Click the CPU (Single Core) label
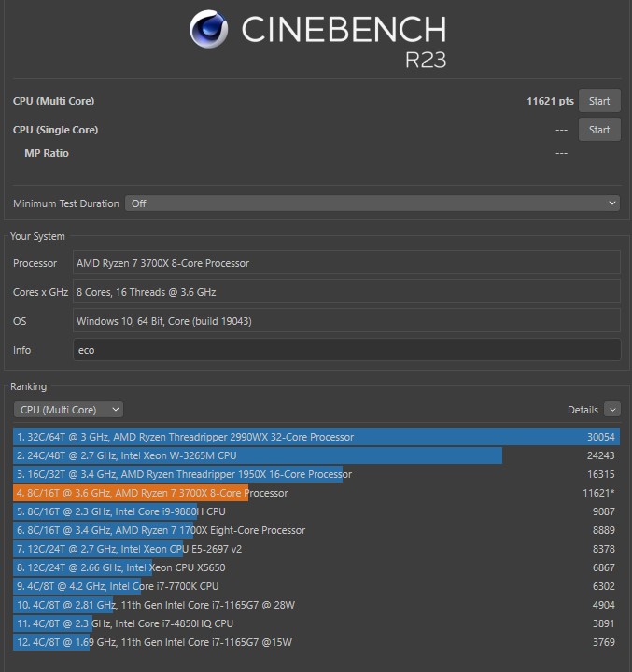 55,130
